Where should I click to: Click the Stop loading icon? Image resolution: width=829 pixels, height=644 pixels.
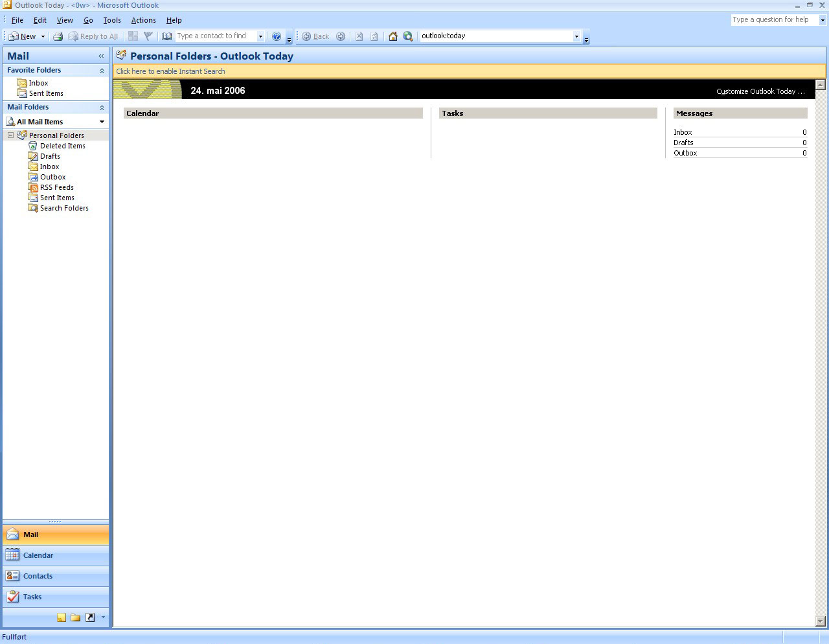pyautogui.click(x=359, y=36)
